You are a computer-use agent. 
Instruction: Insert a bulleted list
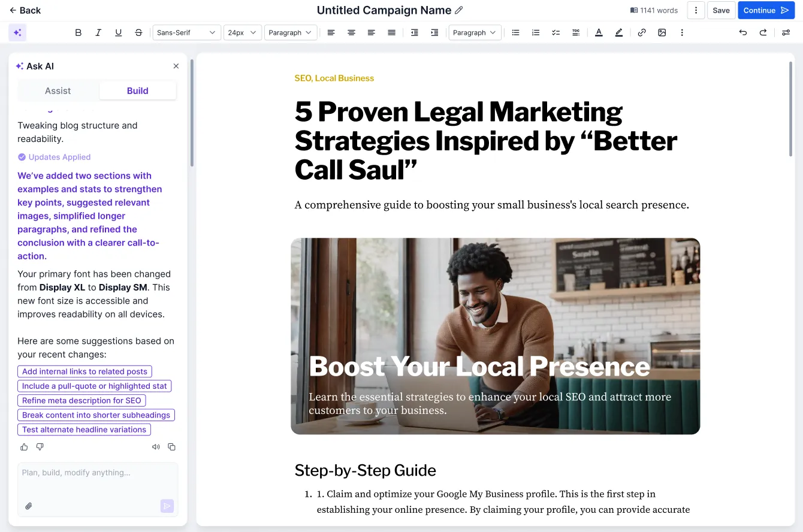[515, 32]
